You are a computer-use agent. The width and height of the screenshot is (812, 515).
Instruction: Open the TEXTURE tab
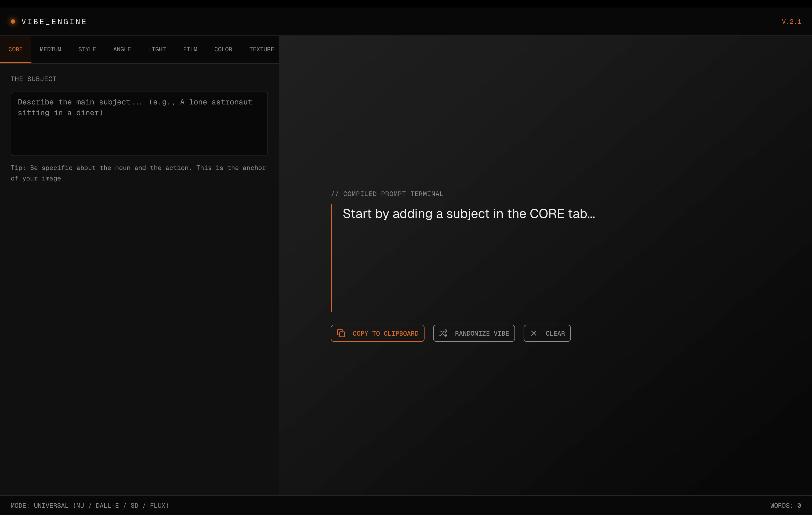tap(261, 49)
